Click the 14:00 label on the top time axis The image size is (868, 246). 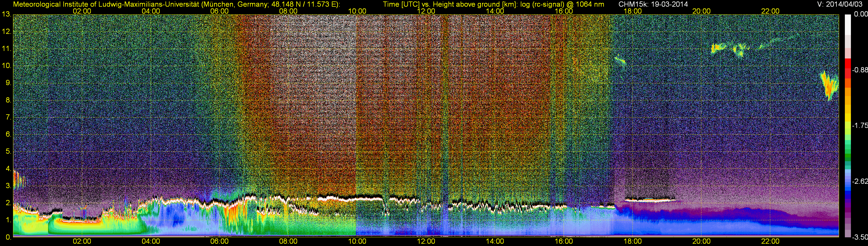[495, 11]
